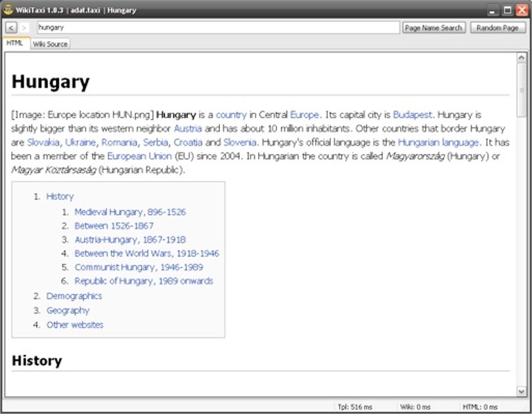Open Austria-Hungary, 1867-1918 contents entry
Screen dimensions: 532x414
(x=130, y=239)
